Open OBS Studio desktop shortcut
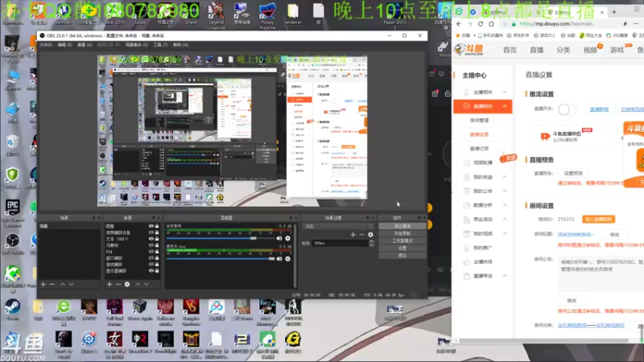Screen dimensions: 644x362 point(12,243)
